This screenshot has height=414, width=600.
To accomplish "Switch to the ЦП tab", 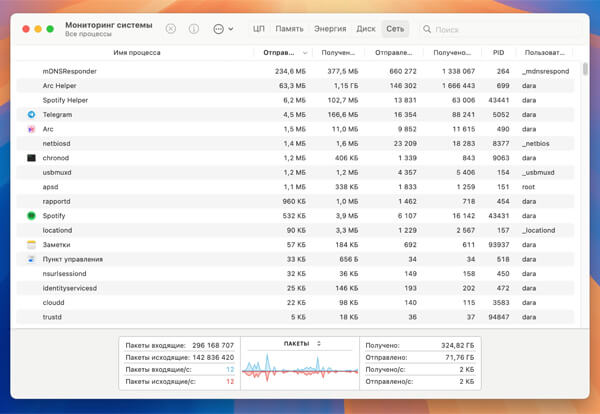I will point(259,29).
